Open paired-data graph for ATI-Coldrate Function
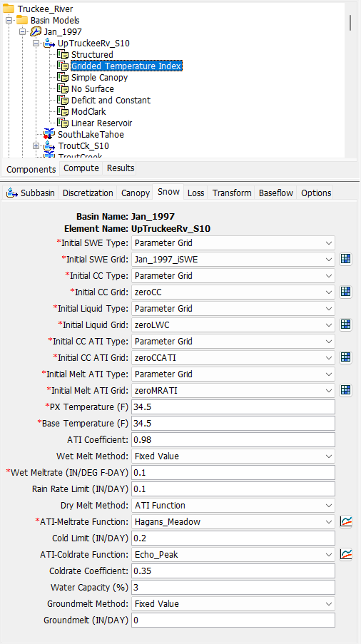 pos(346,555)
